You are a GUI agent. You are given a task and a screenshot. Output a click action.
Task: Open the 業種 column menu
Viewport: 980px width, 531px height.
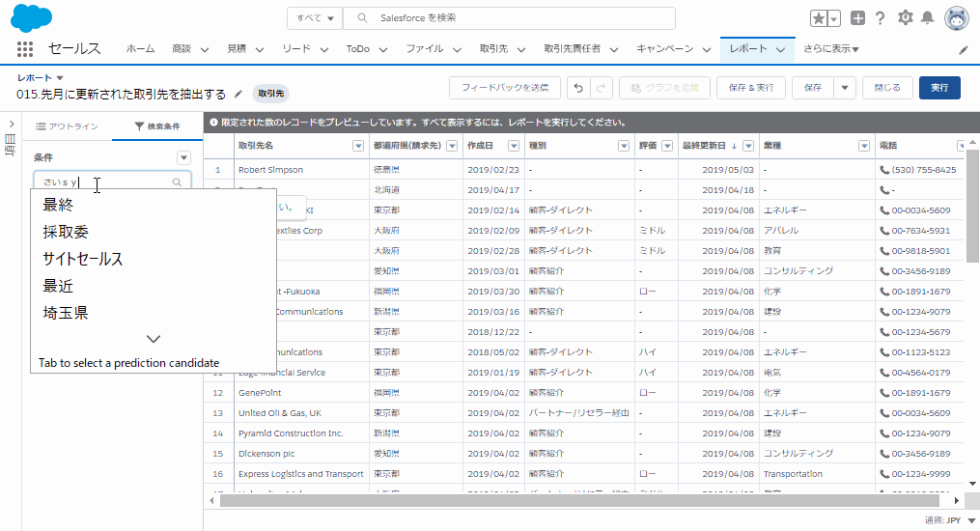point(864,146)
